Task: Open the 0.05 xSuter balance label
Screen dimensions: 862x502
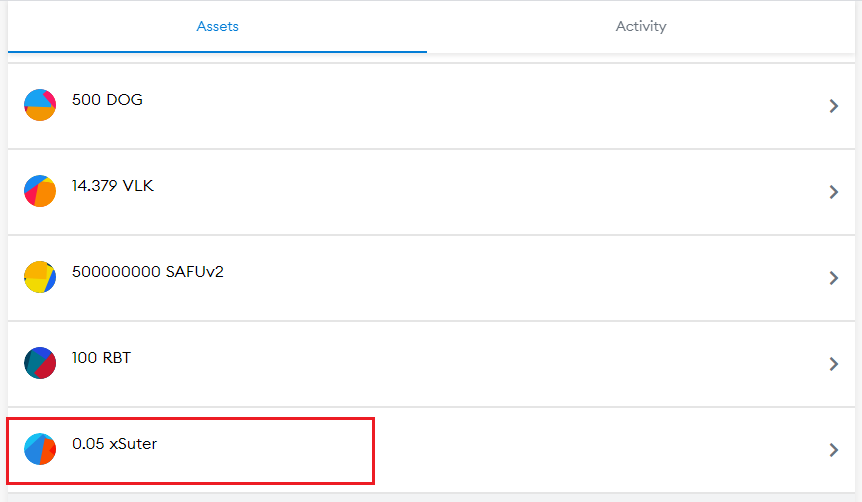Action: 114,444
